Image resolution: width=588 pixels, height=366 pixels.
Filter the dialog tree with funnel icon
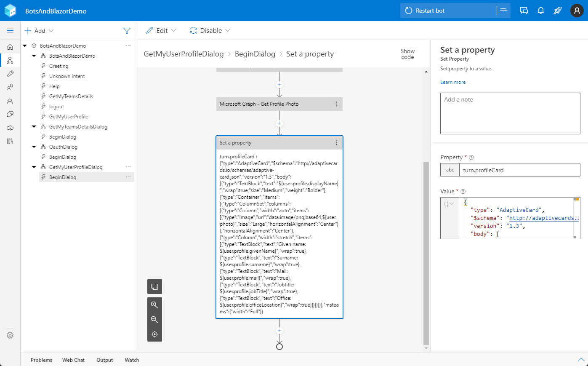coord(127,31)
